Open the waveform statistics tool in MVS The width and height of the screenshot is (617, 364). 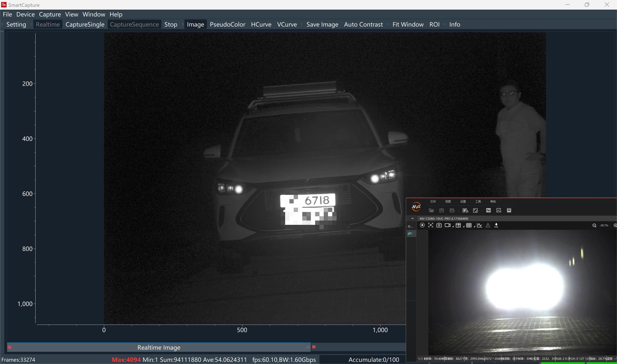pos(489,210)
